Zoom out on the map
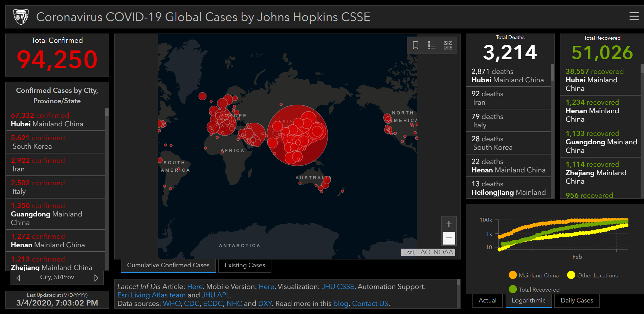The height and width of the screenshot is (314, 644). tap(449, 238)
